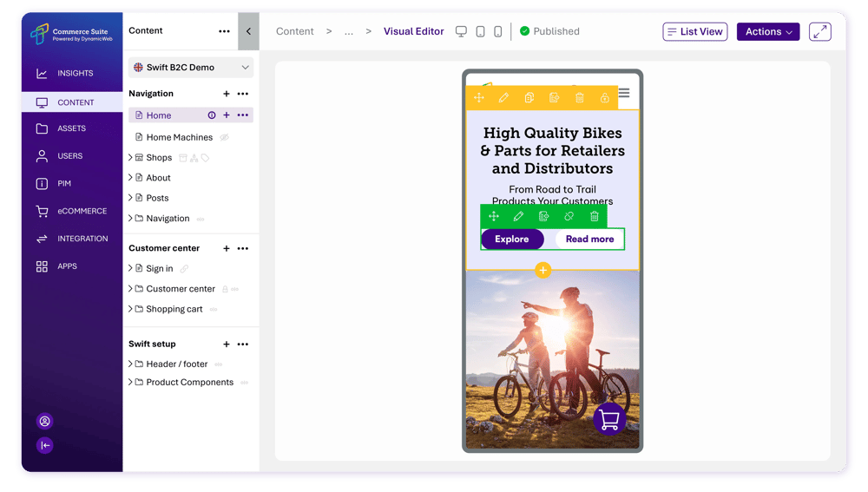Click the Home page info icon
The height and width of the screenshot is (492, 868).
(x=212, y=115)
